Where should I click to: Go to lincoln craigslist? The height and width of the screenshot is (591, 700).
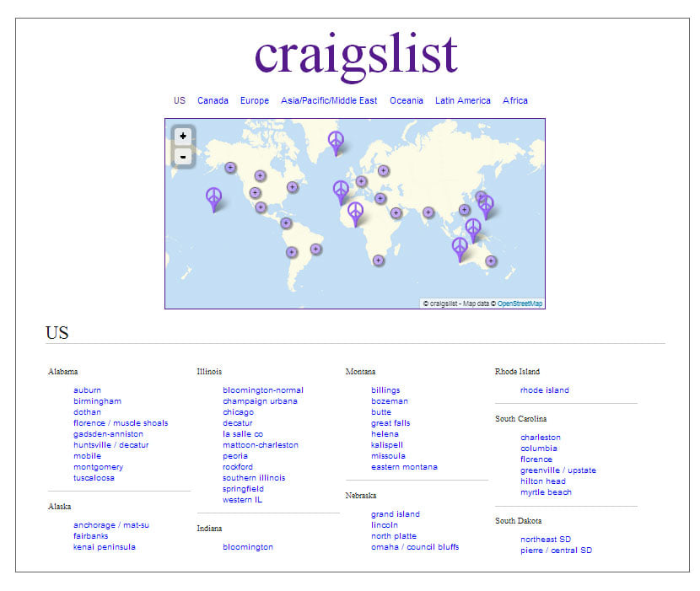(x=385, y=525)
